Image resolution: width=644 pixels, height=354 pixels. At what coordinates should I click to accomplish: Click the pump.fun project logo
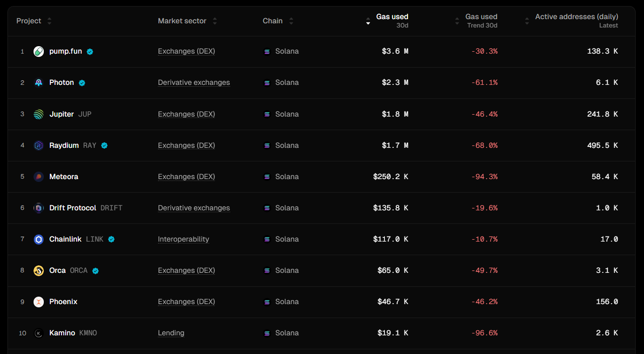[x=39, y=51]
